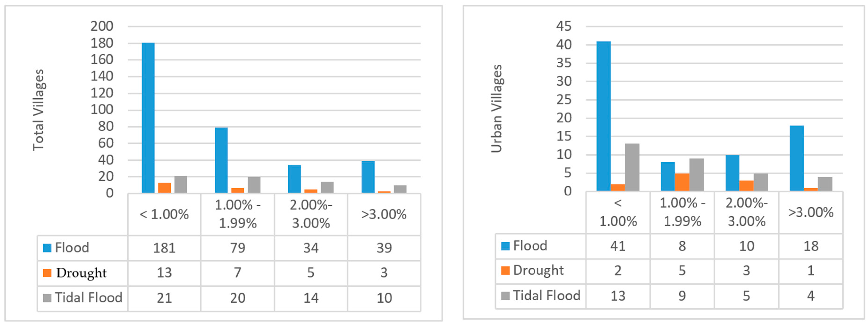Click the 200 axis value in Total Villages chart

pos(102,26)
